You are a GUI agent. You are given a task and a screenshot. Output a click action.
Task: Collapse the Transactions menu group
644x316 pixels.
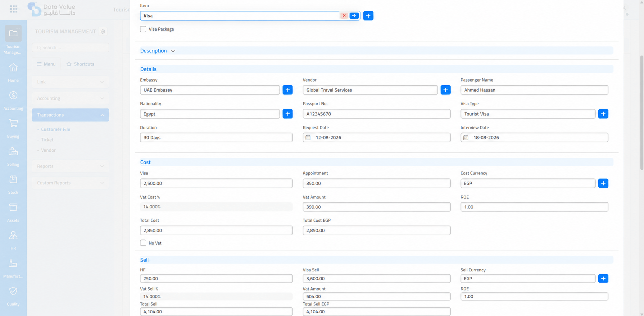[x=70, y=115]
